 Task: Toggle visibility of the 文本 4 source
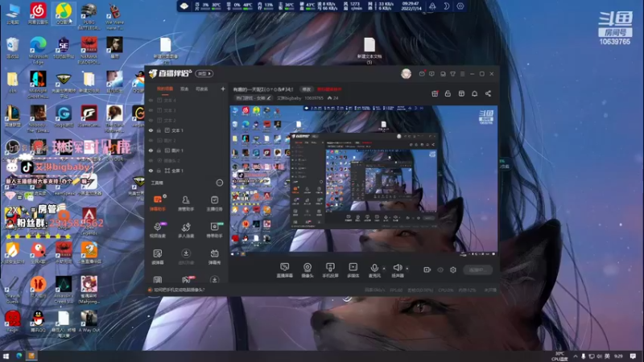(x=151, y=100)
